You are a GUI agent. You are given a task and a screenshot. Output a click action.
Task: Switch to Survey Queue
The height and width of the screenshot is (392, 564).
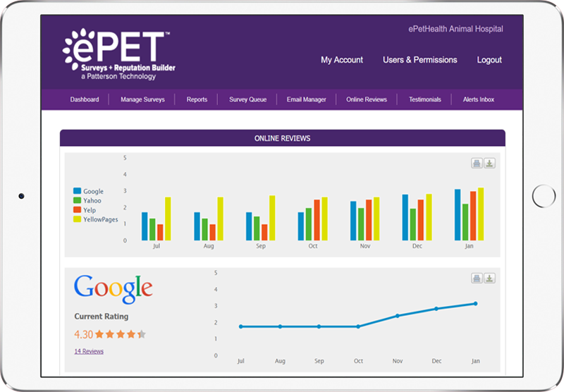click(248, 99)
